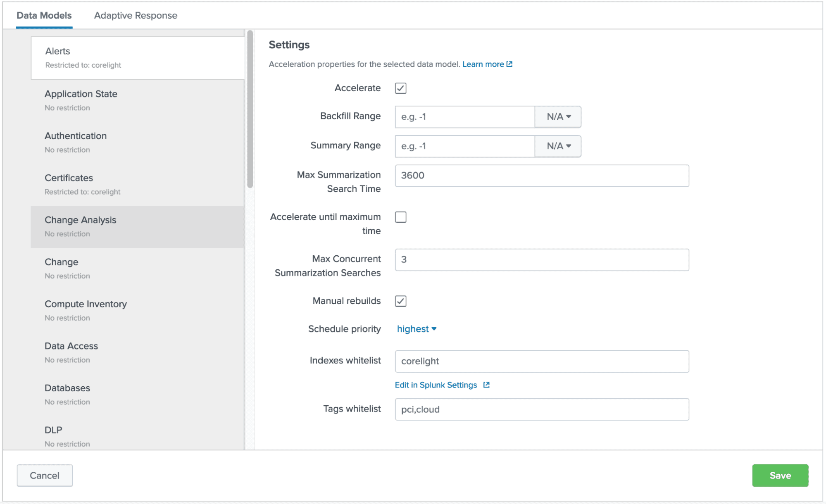
Task: Save the acceleration settings
Action: (x=780, y=475)
